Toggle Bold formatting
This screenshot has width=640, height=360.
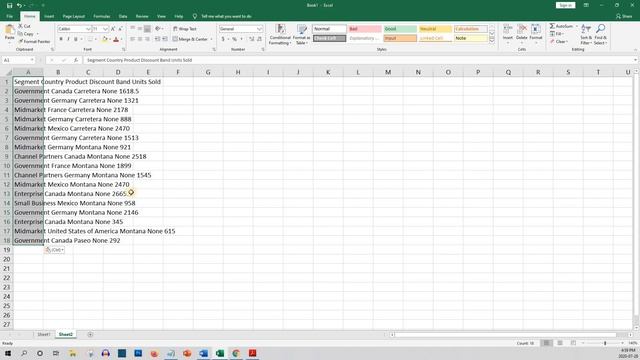pos(61,39)
